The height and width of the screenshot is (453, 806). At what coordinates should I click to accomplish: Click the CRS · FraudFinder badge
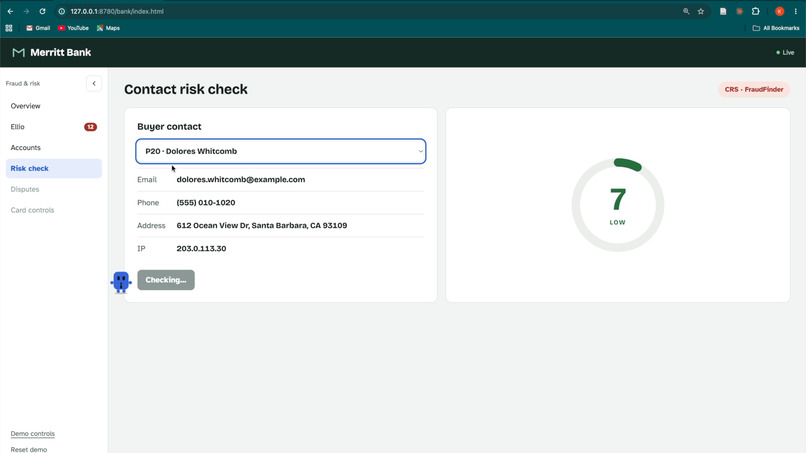click(754, 89)
